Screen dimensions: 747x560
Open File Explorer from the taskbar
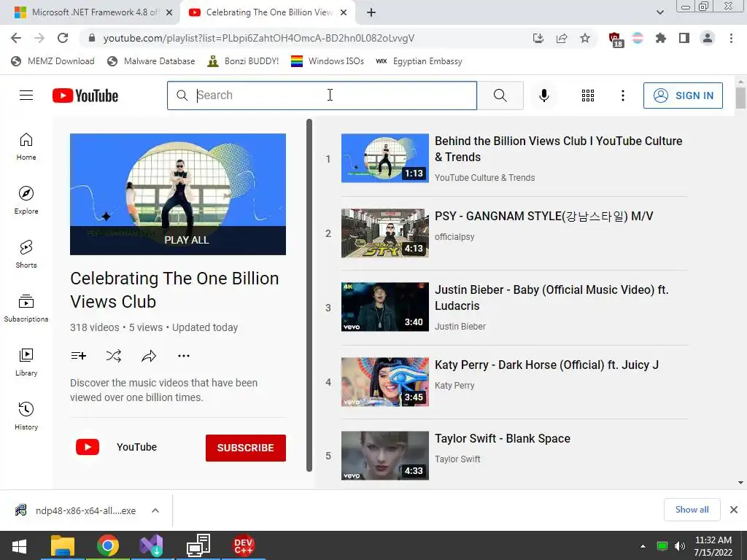(63, 546)
